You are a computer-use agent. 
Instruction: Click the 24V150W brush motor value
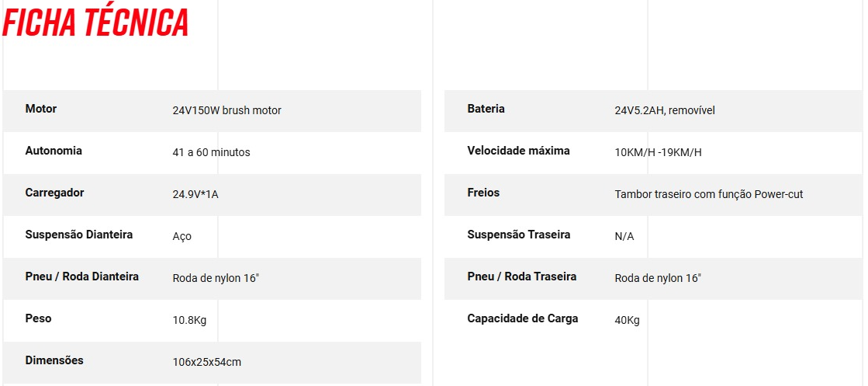[x=227, y=110]
